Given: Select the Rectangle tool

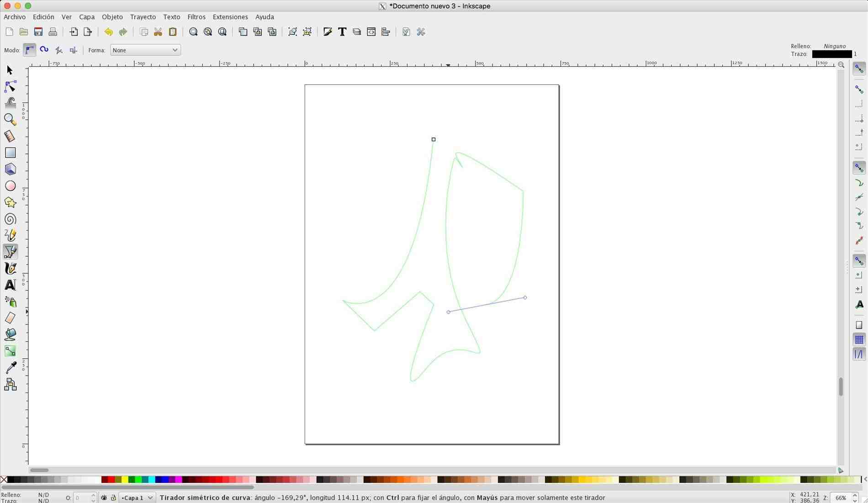Looking at the screenshot, I should [x=10, y=152].
